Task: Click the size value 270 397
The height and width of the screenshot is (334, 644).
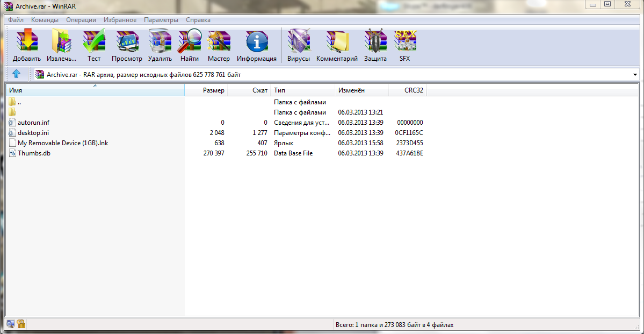Action: (214, 153)
